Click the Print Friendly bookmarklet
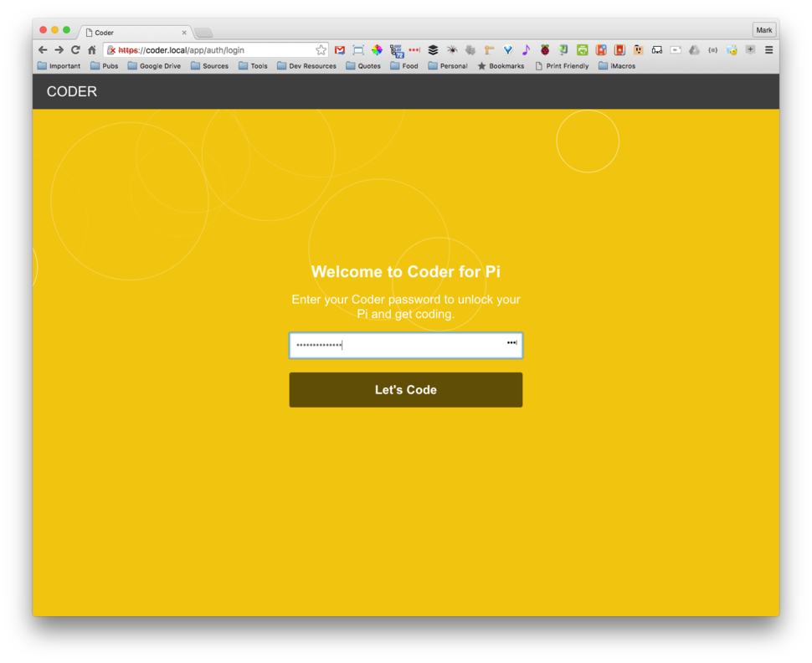Viewport: 812px width, 663px height. click(562, 66)
